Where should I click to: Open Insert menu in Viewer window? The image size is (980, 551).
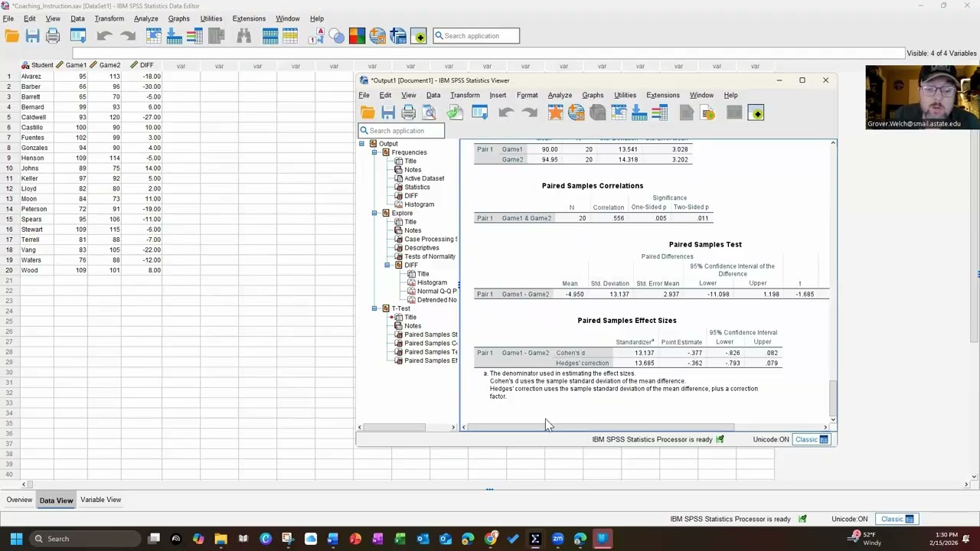pos(498,96)
